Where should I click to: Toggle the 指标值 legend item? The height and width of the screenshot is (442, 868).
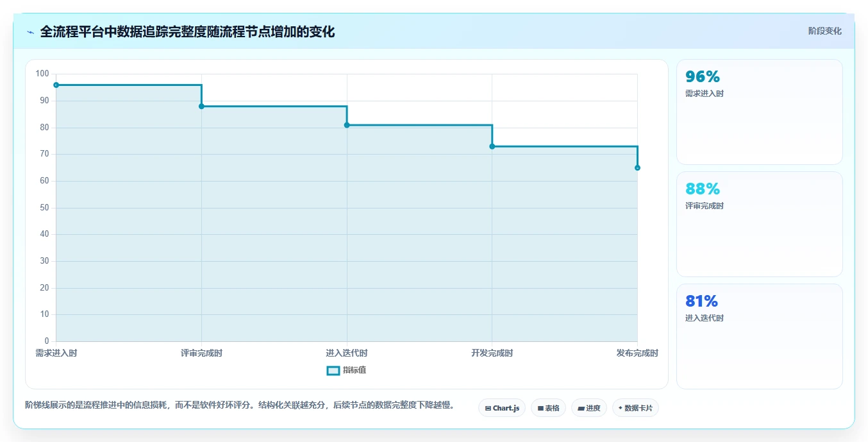[x=346, y=370]
